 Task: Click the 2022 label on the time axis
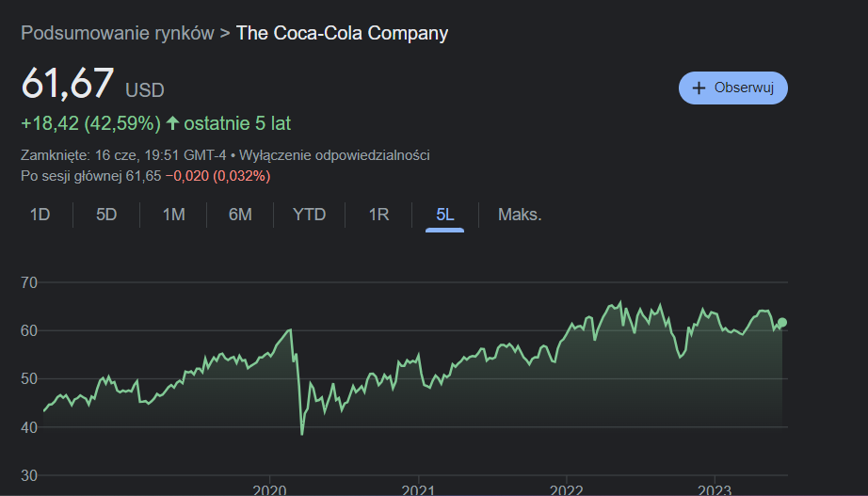click(x=566, y=489)
